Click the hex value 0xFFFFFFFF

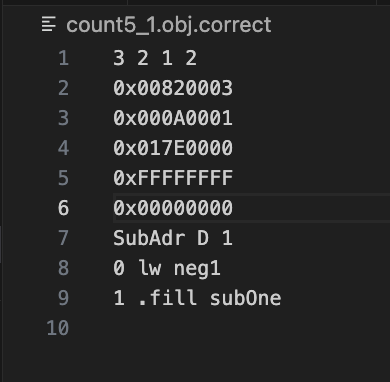pos(173,178)
